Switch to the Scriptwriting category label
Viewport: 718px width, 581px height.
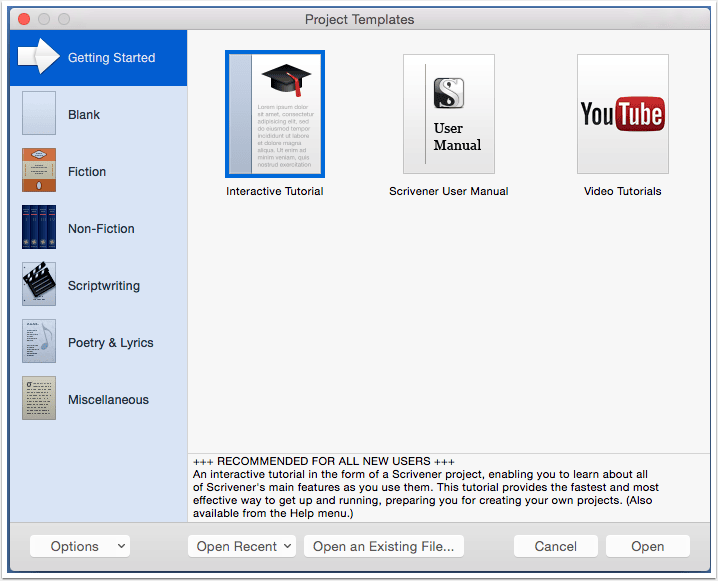tap(104, 286)
